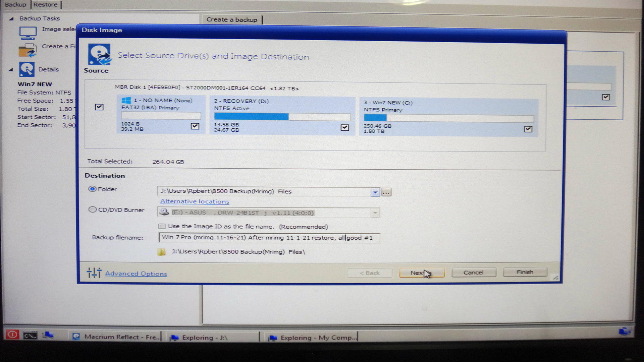Switch to the Backup tab
The width and height of the screenshot is (644, 362).
pyautogui.click(x=15, y=5)
